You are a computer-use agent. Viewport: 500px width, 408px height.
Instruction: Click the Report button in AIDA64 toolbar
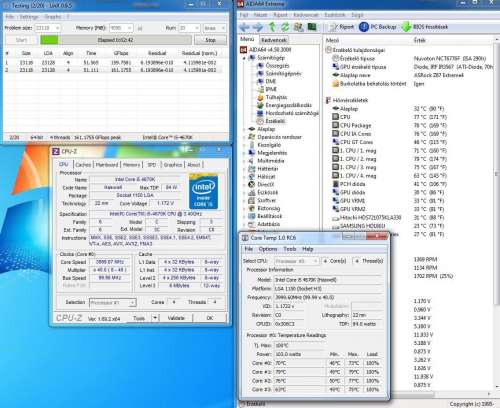pyautogui.click(x=342, y=27)
